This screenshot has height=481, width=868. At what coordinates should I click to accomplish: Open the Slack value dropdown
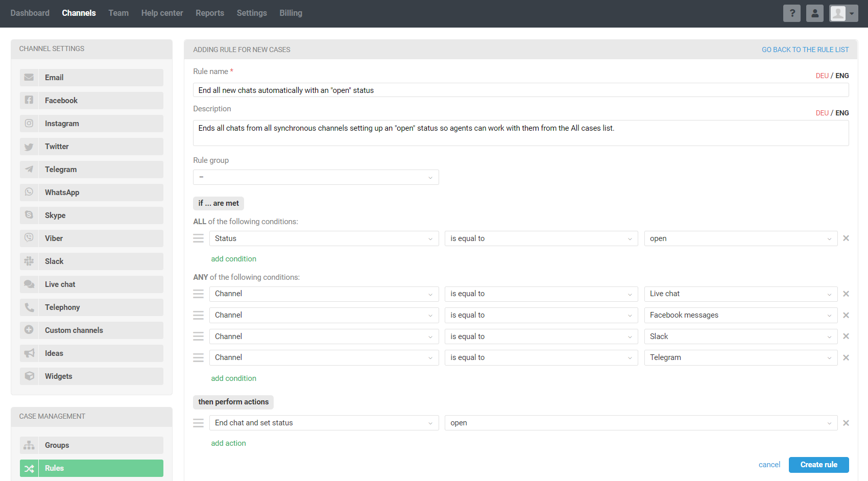coord(741,336)
